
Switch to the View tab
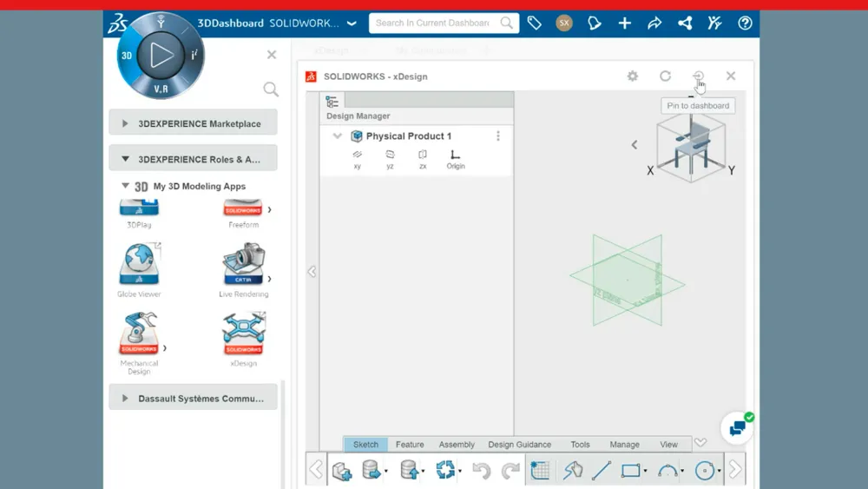tap(668, 444)
